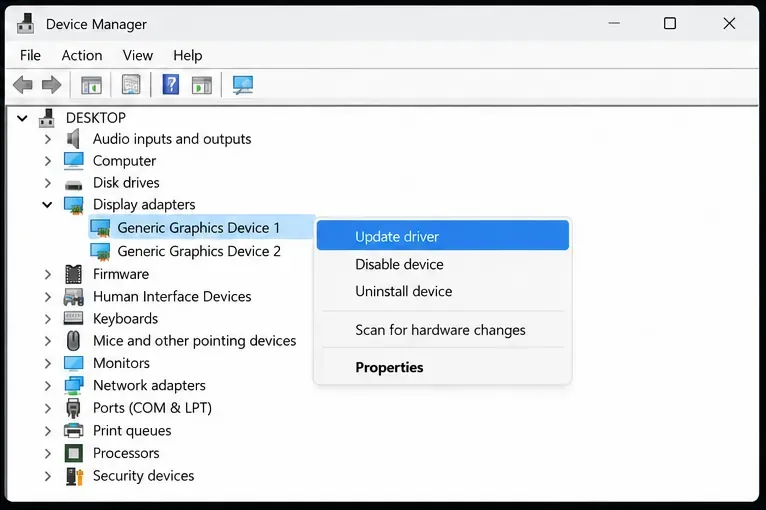Viewport: 766px width, 510px height.
Task: Click the show/hide action pane icon
Action: (x=202, y=85)
